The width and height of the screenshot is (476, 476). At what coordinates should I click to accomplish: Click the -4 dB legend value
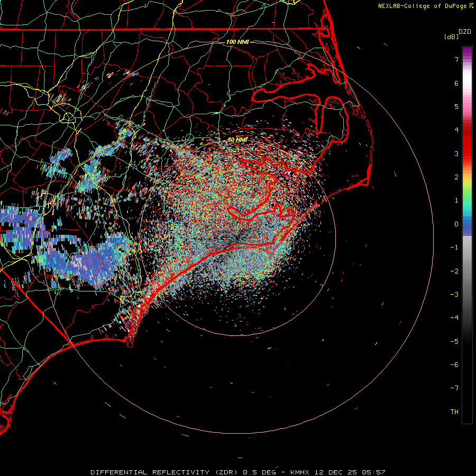(x=454, y=318)
